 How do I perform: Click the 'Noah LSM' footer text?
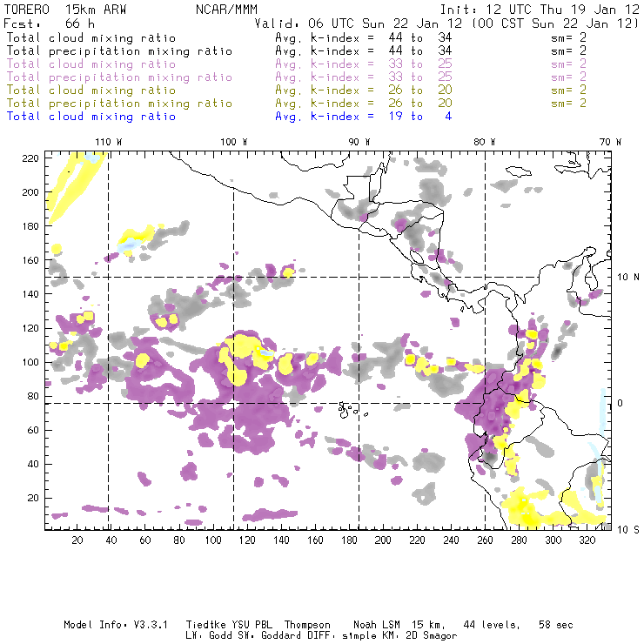[377, 625]
